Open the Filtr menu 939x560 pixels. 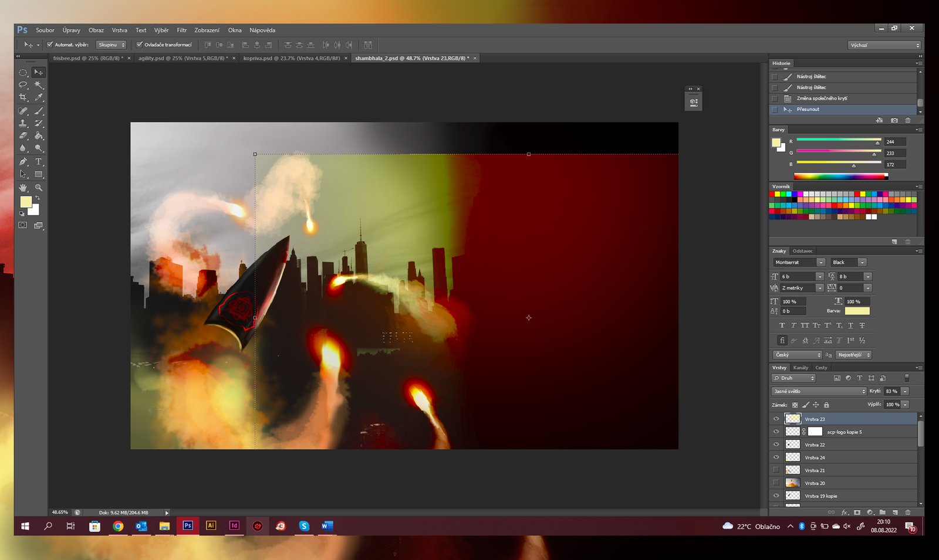pyautogui.click(x=182, y=30)
